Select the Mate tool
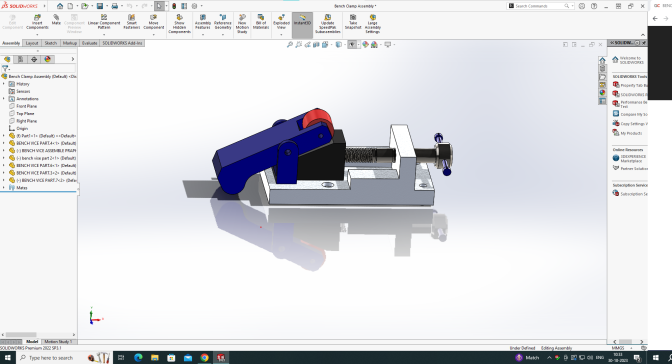The width and height of the screenshot is (672, 364). click(x=56, y=20)
